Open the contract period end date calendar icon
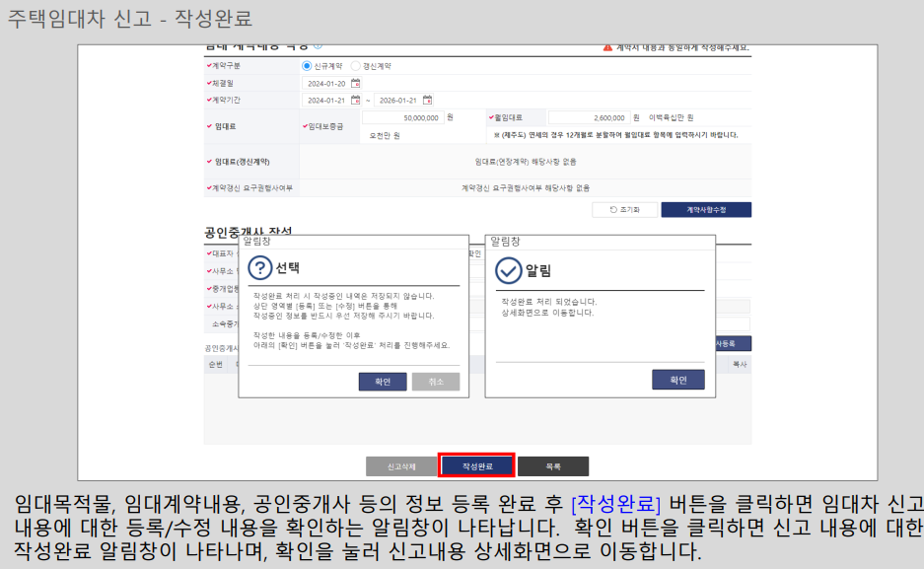 pos(427,100)
